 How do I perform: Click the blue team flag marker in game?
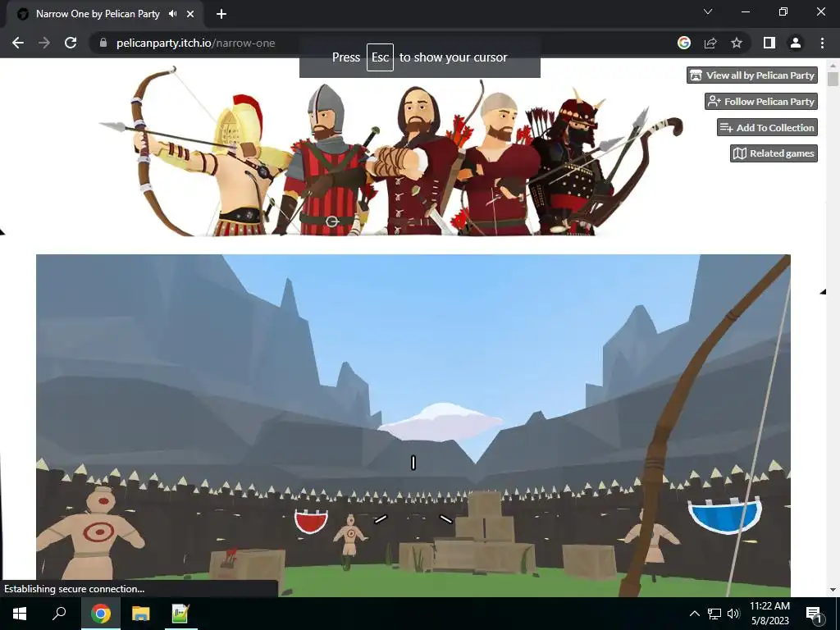coord(725,515)
